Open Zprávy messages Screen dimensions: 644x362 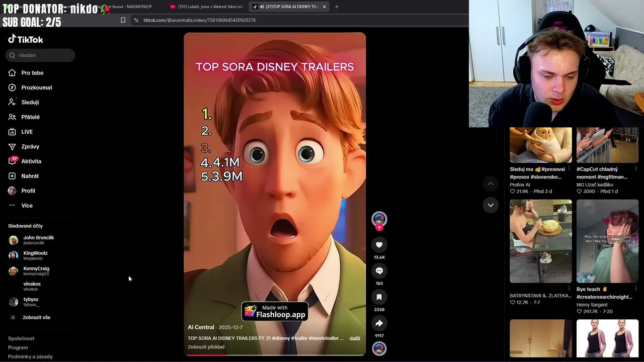30,146
